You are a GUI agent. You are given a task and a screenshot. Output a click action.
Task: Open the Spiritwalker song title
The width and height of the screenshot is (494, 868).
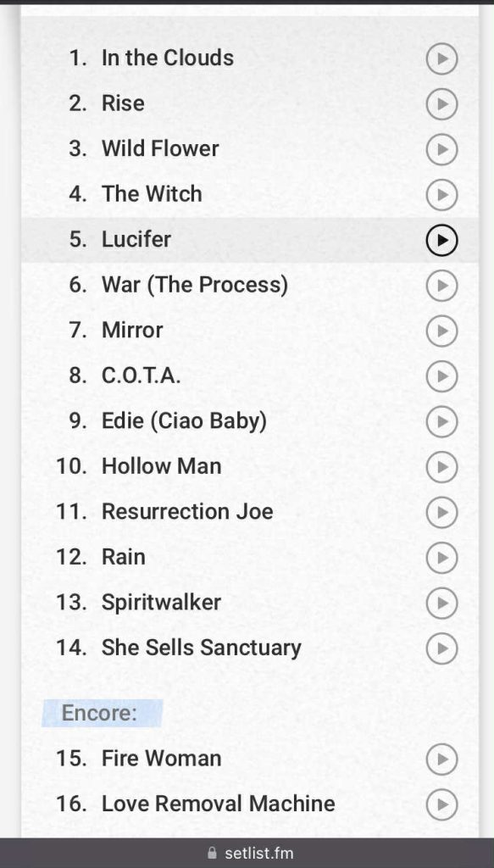(161, 603)
